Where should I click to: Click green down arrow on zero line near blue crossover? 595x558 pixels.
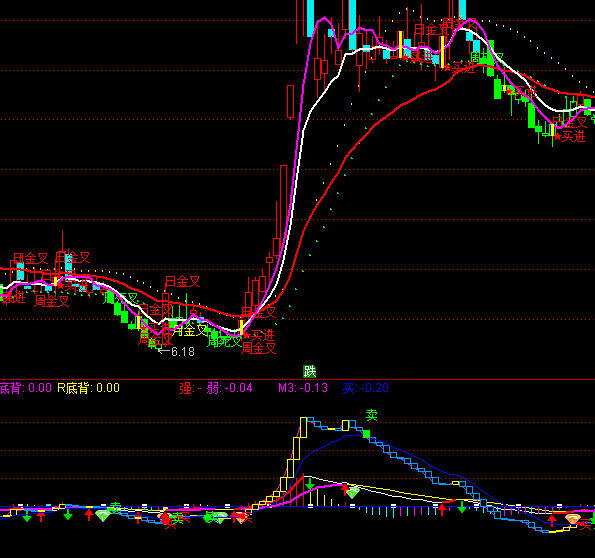462,508
